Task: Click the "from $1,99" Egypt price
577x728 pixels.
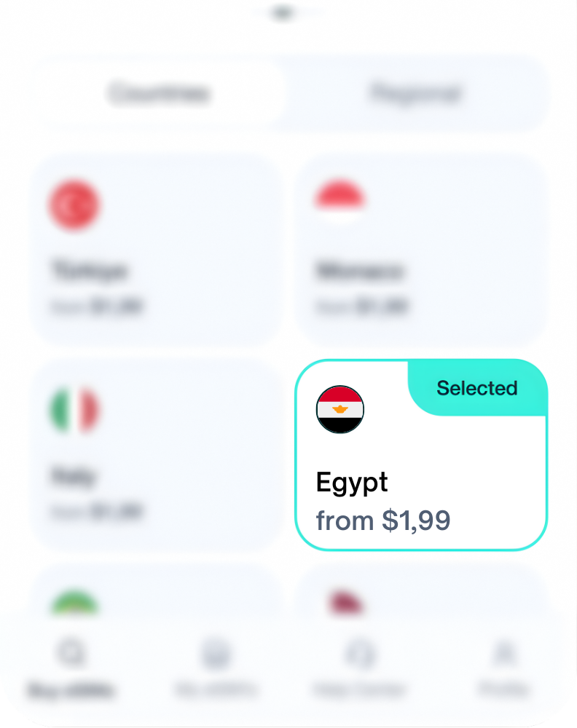Action: (383, 521)
